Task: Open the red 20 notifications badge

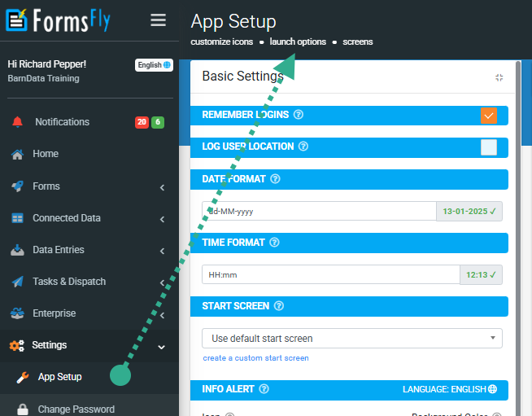Action: tap(142, 122)
